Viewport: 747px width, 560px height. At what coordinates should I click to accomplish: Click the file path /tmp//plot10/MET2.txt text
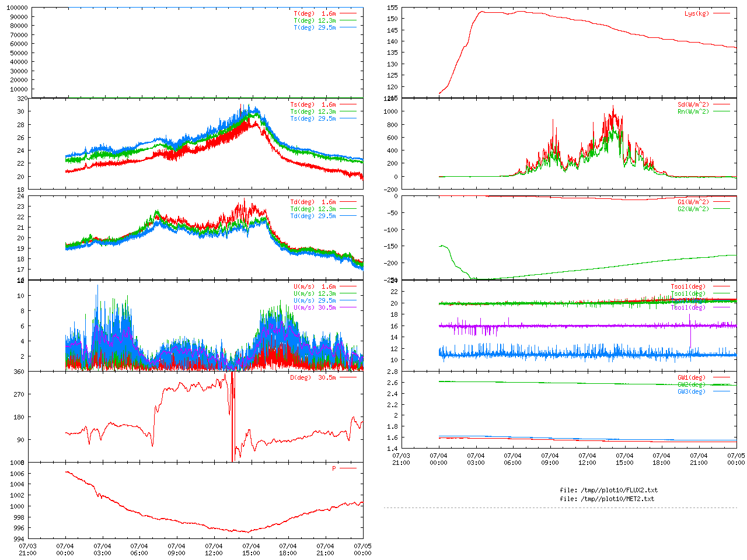coord(607,499)
